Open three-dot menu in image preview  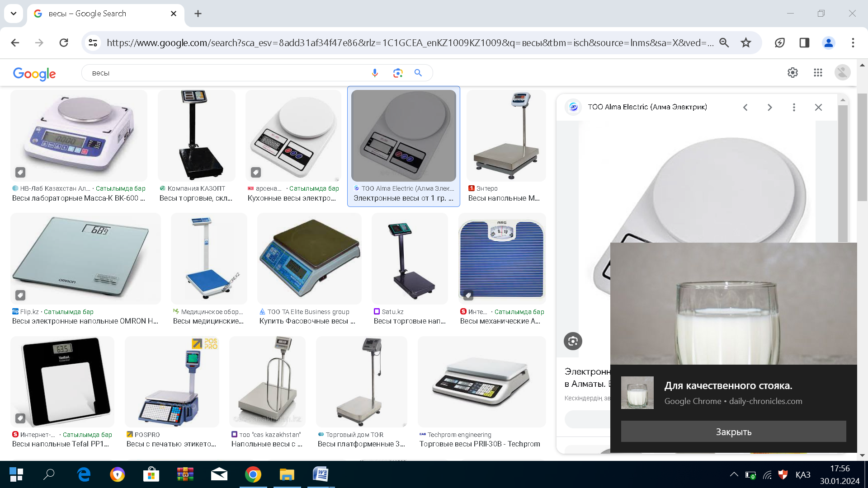[794, 107]
